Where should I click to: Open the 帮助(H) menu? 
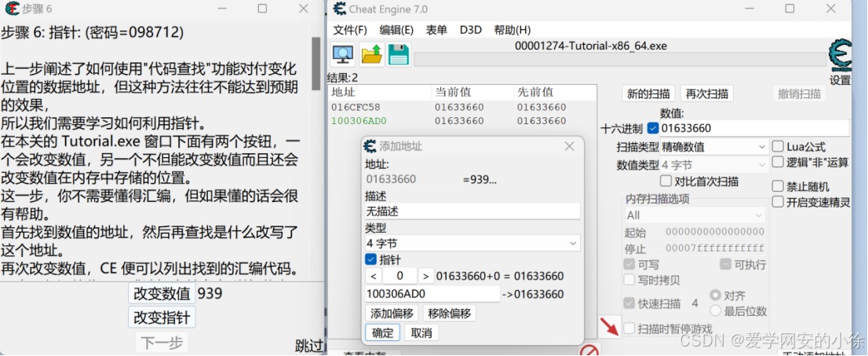(x=512, y=30)
